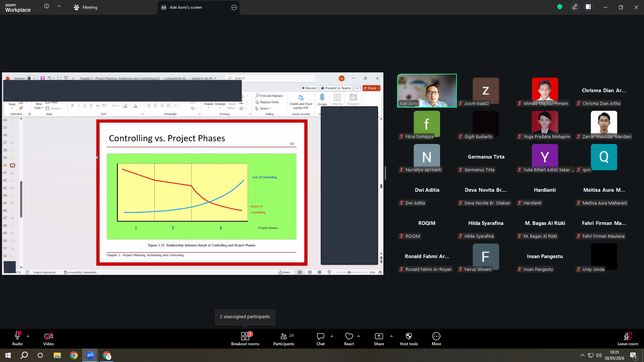Open the annotate pencil icon
644x362 pixels.
point(575,7)
